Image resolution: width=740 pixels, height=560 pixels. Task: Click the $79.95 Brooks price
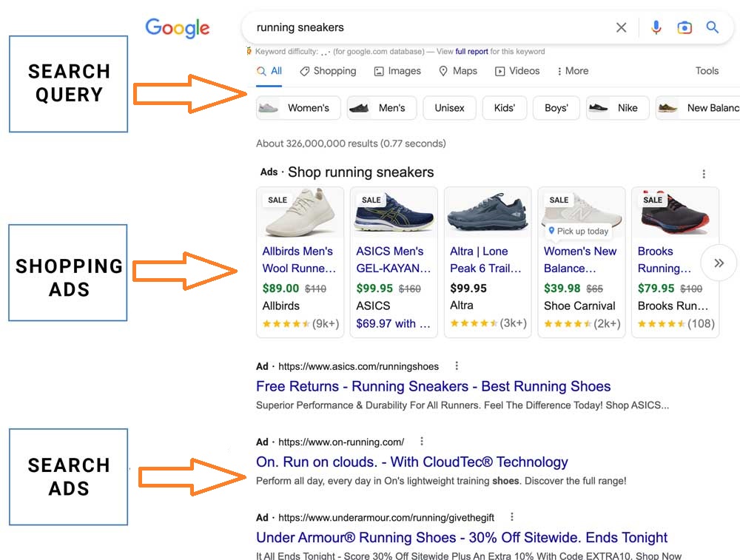click(656, 289)
